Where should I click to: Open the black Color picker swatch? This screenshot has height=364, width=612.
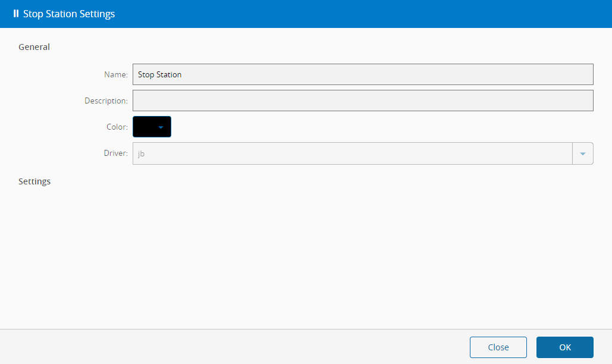[x=152, y=127]
